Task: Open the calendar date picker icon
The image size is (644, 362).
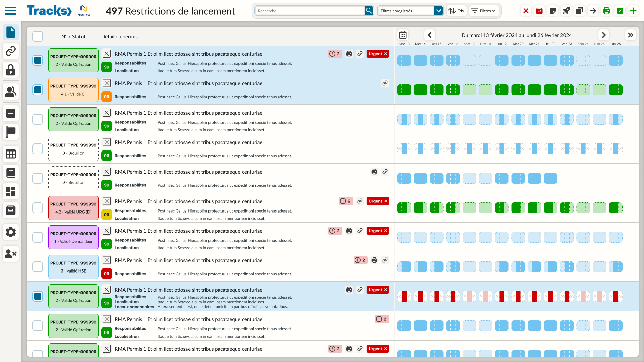Action: coord(403,35)
